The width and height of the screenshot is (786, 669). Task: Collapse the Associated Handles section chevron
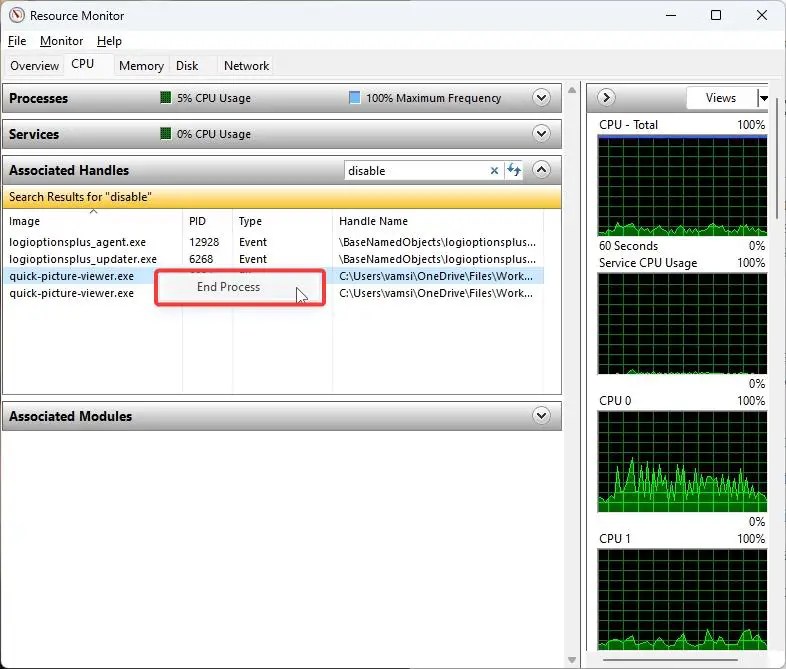click(x=541, y=169)
